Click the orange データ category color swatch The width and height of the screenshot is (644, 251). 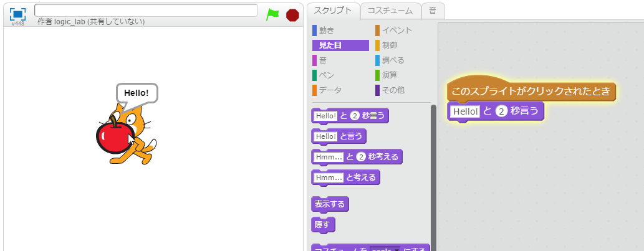315,90
